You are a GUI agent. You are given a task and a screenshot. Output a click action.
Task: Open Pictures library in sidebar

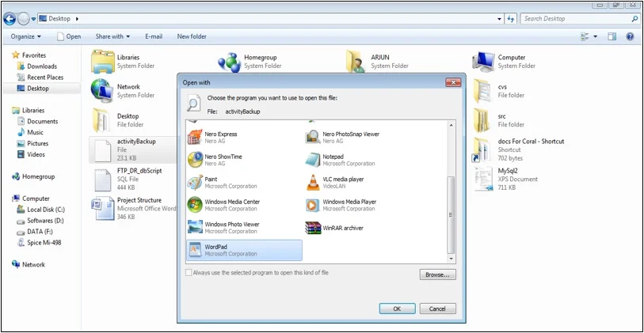pyautogui.click(x=32, y=143)
